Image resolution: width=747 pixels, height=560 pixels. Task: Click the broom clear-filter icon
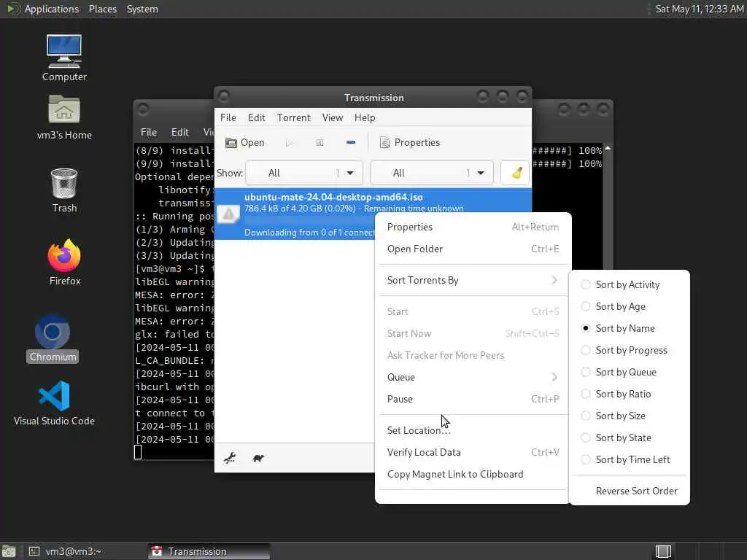pyautogui.click(x=516, y=173)
